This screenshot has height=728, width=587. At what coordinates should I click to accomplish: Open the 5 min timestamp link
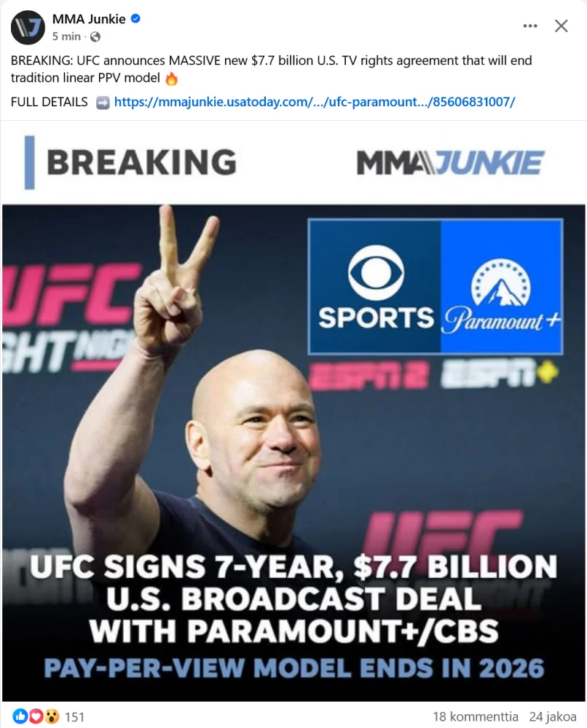(66, 36)
